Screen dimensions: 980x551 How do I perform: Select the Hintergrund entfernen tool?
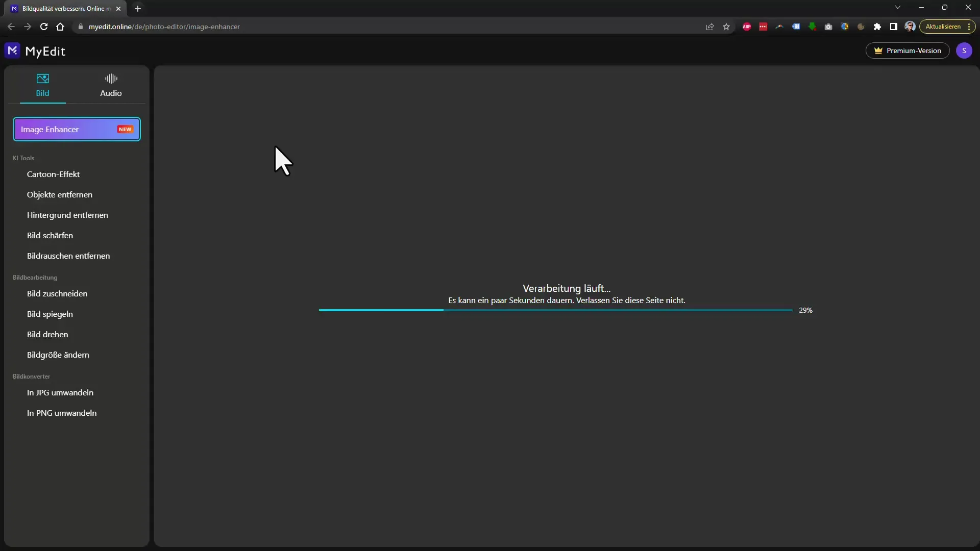[x=67, y=215]
